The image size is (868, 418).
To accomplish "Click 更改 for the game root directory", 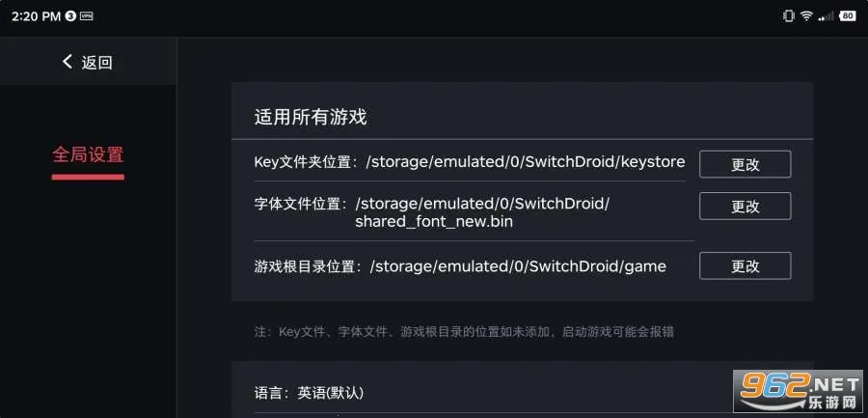I will (x=745, y=265).
